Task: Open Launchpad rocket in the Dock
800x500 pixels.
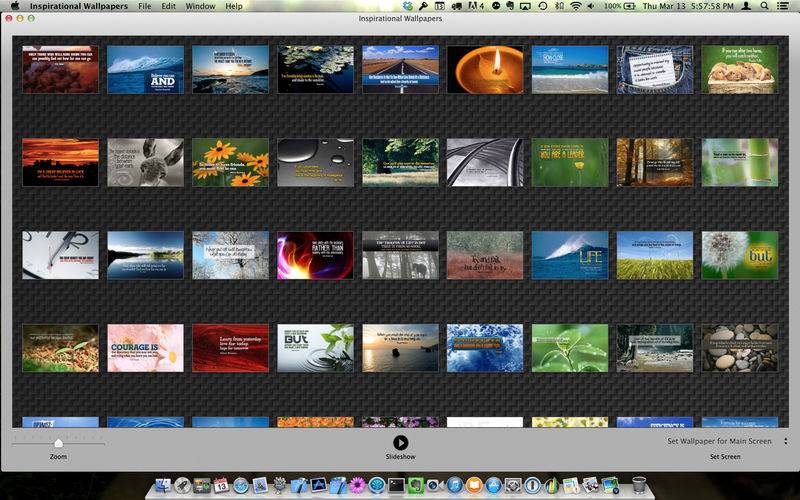Action: [182, 485]
